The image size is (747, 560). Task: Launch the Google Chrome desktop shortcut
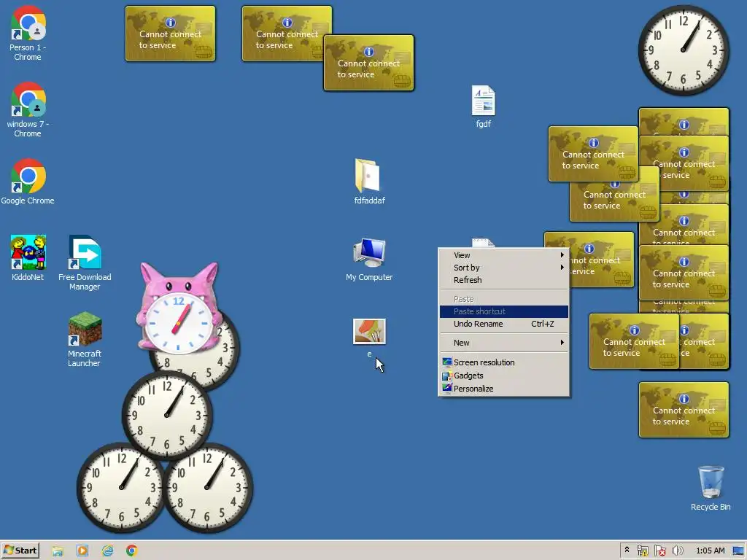[28, 182]
